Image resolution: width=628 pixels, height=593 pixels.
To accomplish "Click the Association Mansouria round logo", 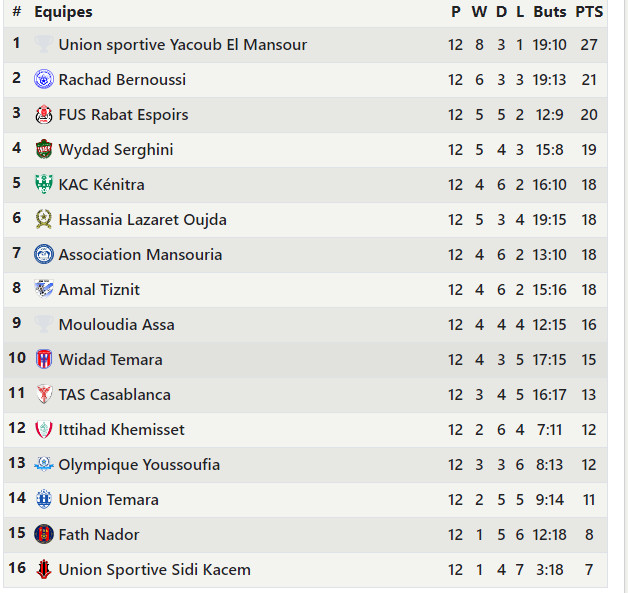I will click(x=43, y=254).
